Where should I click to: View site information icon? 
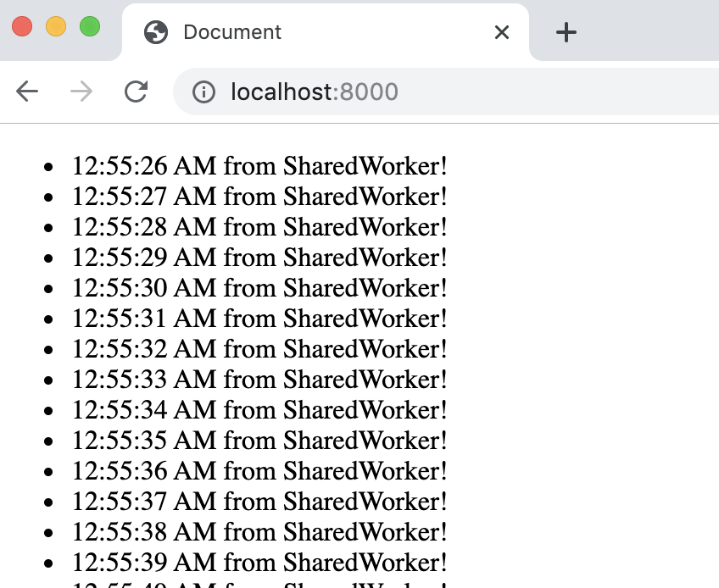[x=203, y=92]
